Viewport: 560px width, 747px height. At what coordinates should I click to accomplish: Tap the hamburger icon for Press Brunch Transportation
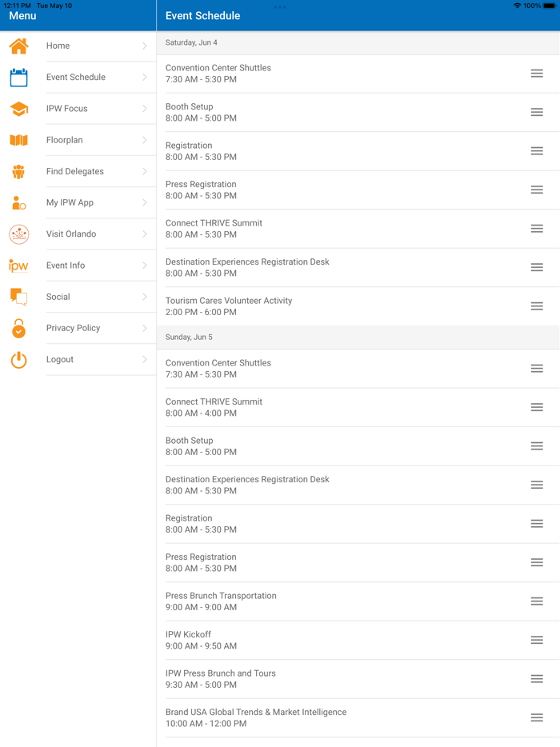tap(537, 601)
